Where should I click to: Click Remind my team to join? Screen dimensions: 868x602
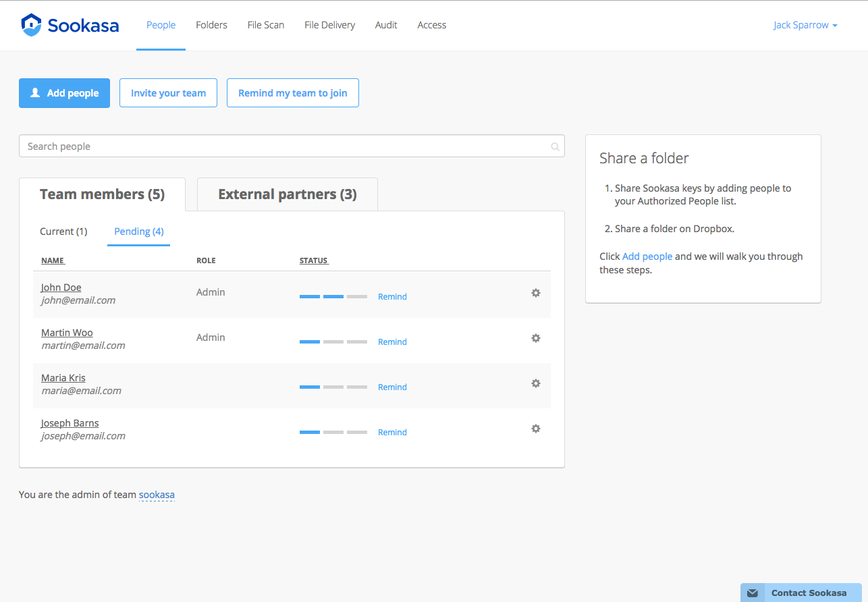point(292,93)
